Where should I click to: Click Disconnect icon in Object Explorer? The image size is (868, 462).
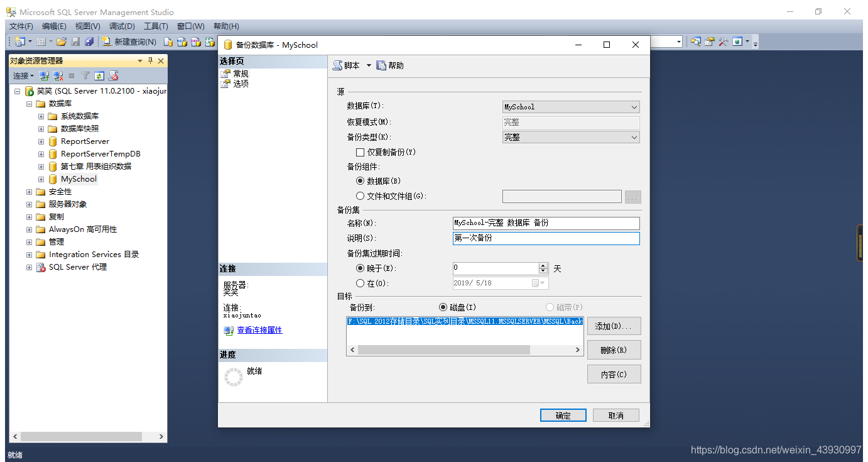click(x=58, y=75)
